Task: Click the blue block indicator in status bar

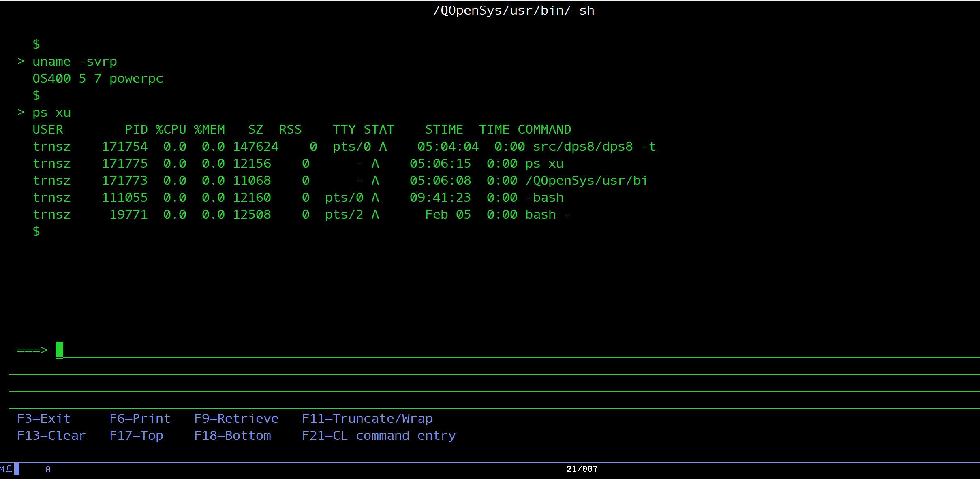Action: point(17,469)
